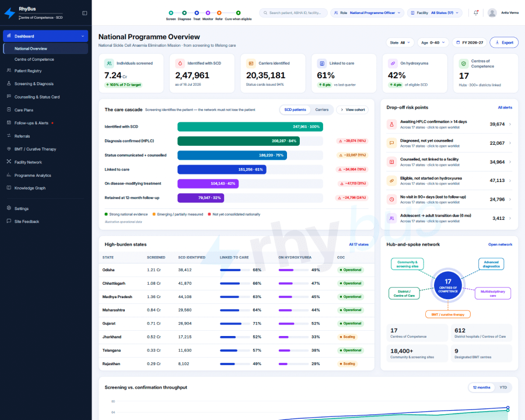Open National Overview in the sidebar
This screenshot has width=525, height=420.
[45, 48]
